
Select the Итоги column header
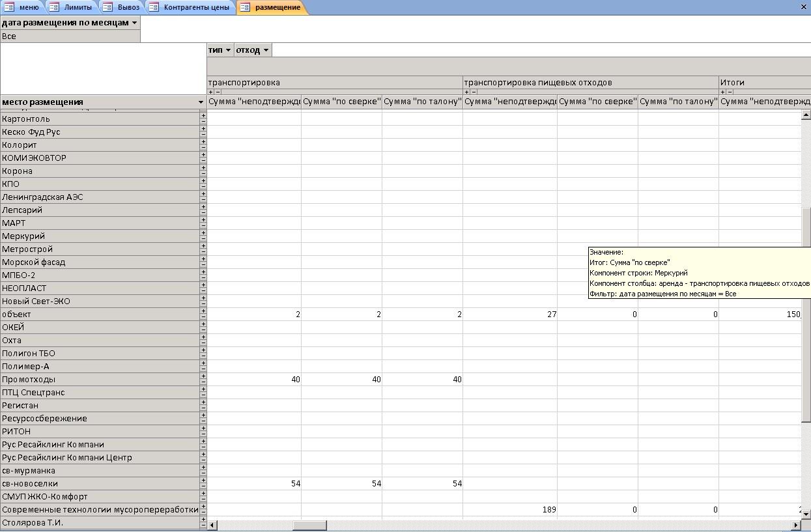coord(765,83)
